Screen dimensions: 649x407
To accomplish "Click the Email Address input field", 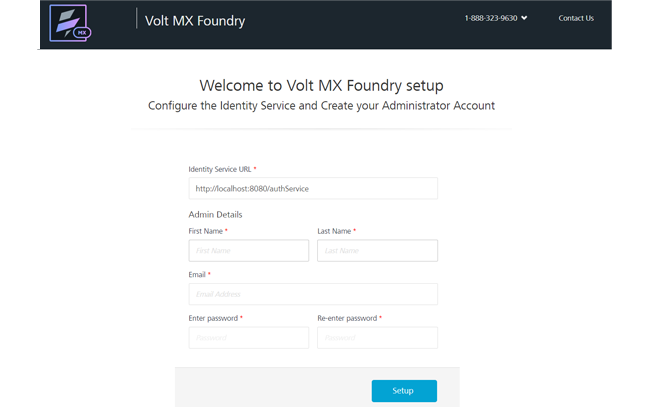I will [313, 294].
